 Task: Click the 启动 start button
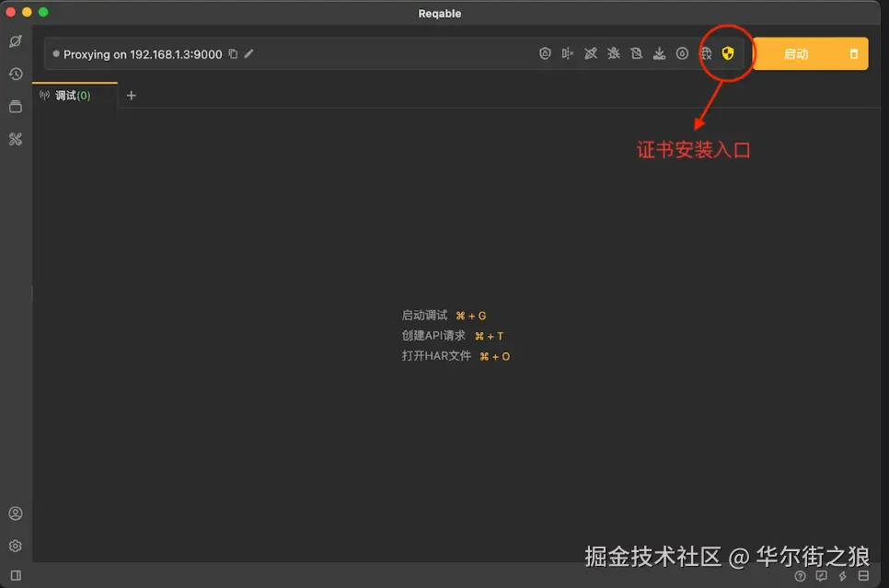click(x=796, y=54)
